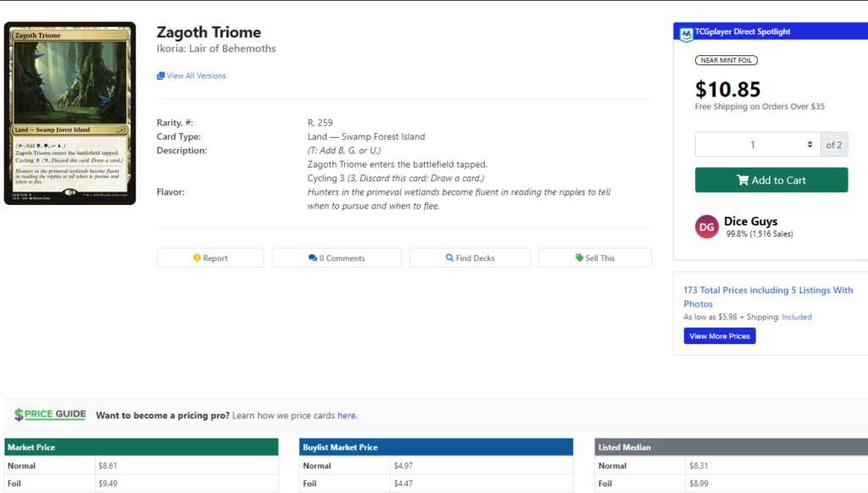Open the View All Versions link
868x493 pixels.
(196, 75)
